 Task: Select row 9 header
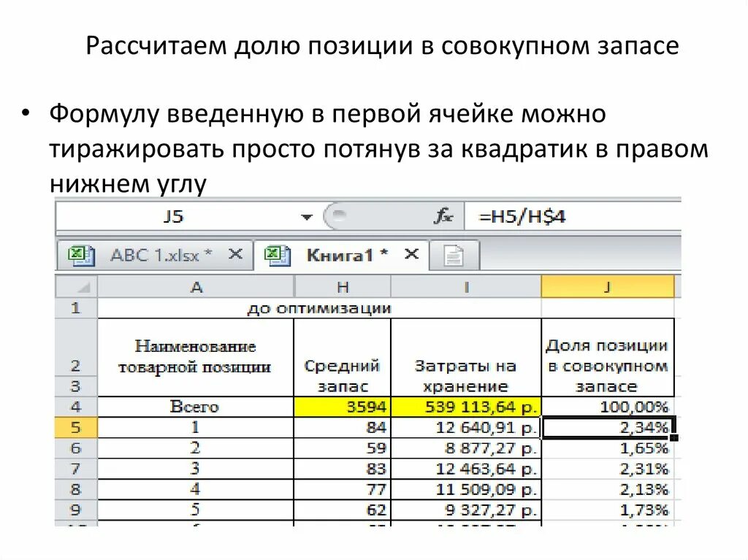pos(76,510)
